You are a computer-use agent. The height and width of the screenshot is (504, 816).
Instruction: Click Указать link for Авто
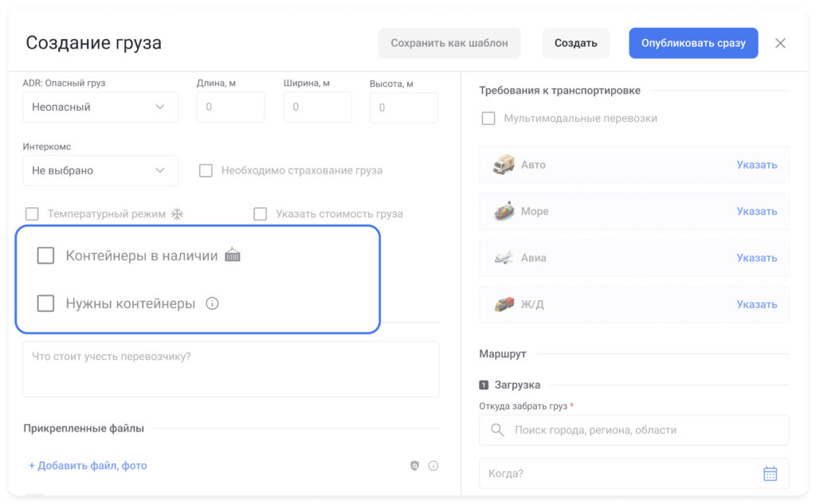pyautogui.click(x=757, y=165)
